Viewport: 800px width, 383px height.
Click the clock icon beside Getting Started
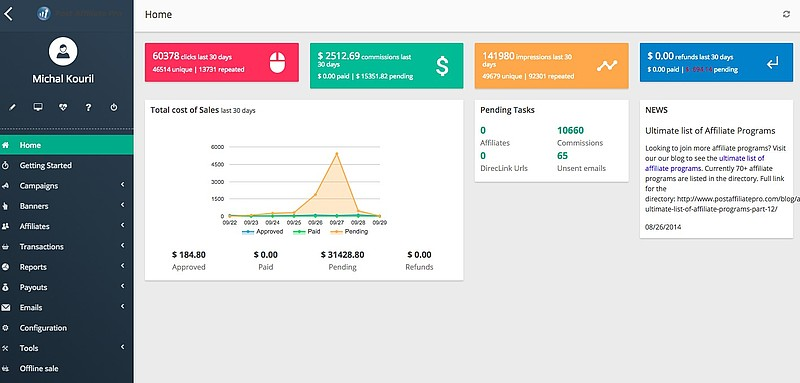(x=5, y=165)
